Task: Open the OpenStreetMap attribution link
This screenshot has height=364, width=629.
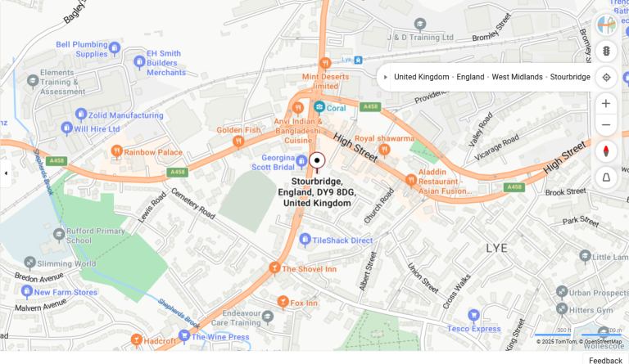Action: coord(603,342)
